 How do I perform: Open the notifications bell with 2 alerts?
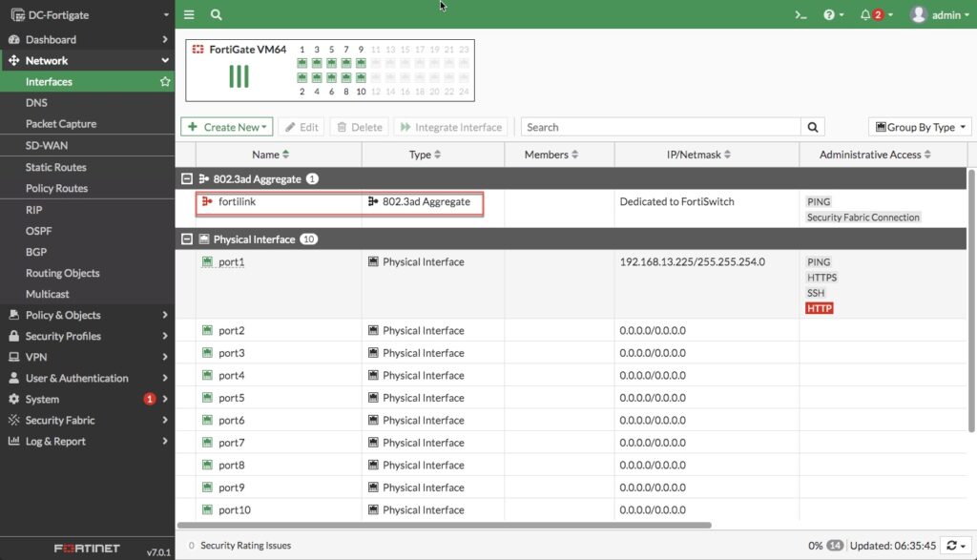(x=876, y=15)
